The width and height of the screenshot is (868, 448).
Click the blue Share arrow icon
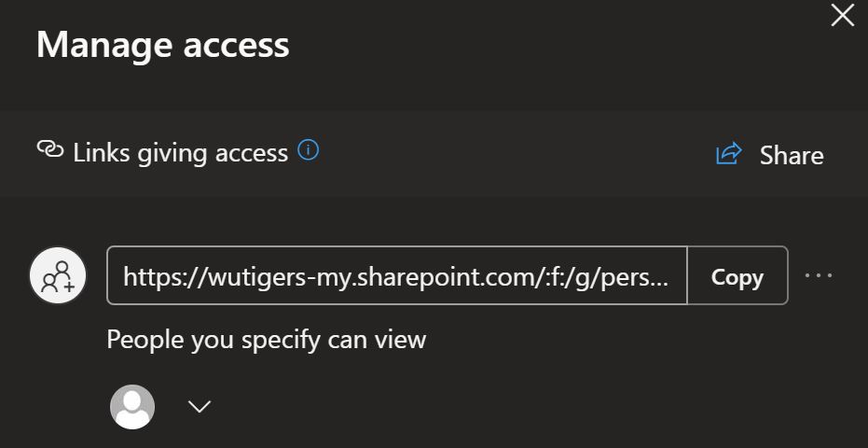point(728,154)
